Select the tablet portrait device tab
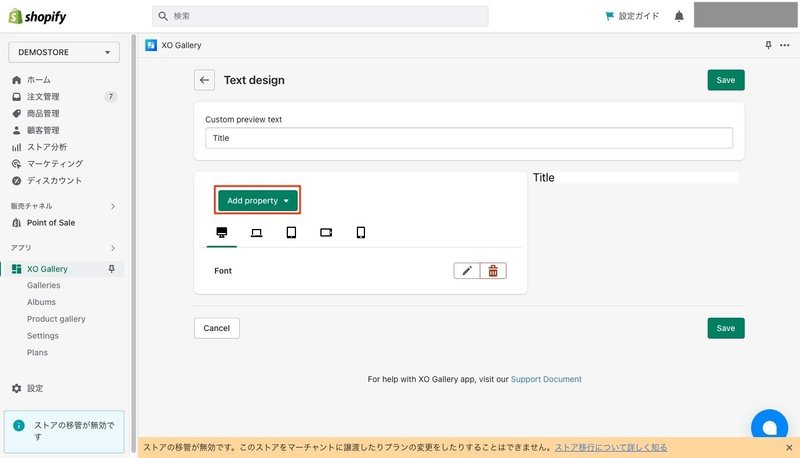800x458 pixels. [291, 233]
